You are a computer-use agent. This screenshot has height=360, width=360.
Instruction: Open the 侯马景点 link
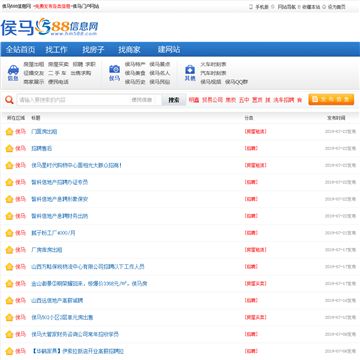click(x=160, y=64)
